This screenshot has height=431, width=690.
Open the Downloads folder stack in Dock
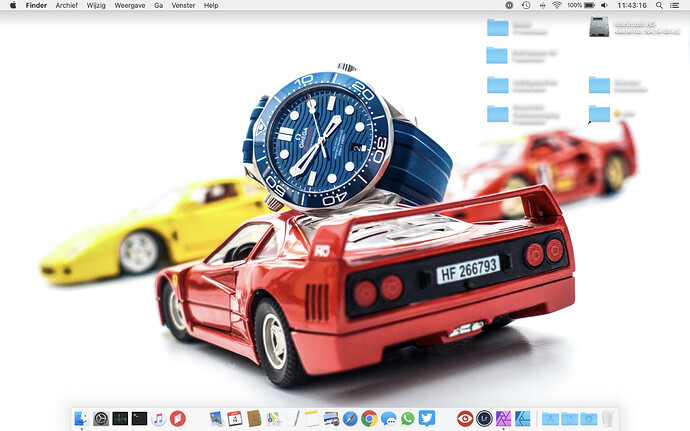(x=588, y=418)
